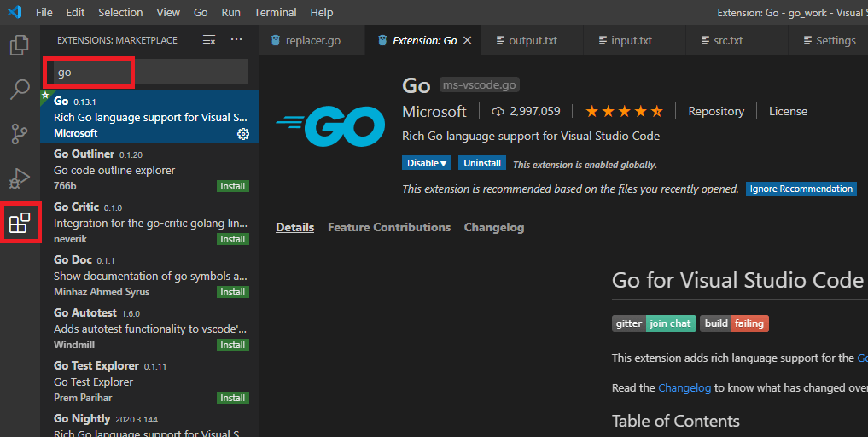Click Ignore Recommendation button
Screen dimensions: 868x437
[801, 189]
